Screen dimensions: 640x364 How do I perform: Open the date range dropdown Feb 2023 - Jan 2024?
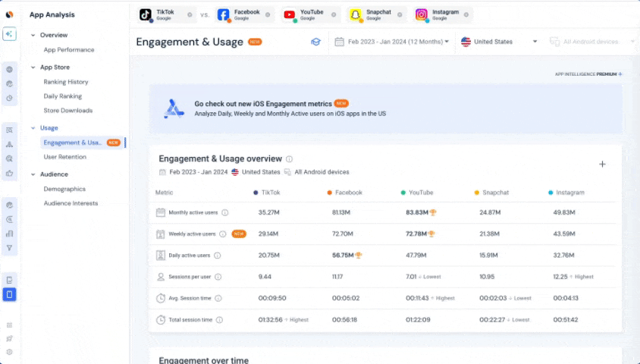[x=393, y=42]
